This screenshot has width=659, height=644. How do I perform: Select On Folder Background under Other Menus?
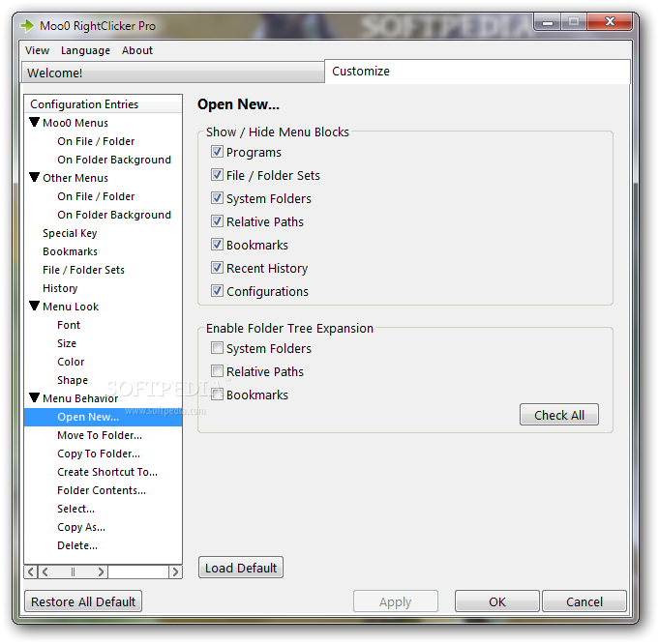(114, 215)
